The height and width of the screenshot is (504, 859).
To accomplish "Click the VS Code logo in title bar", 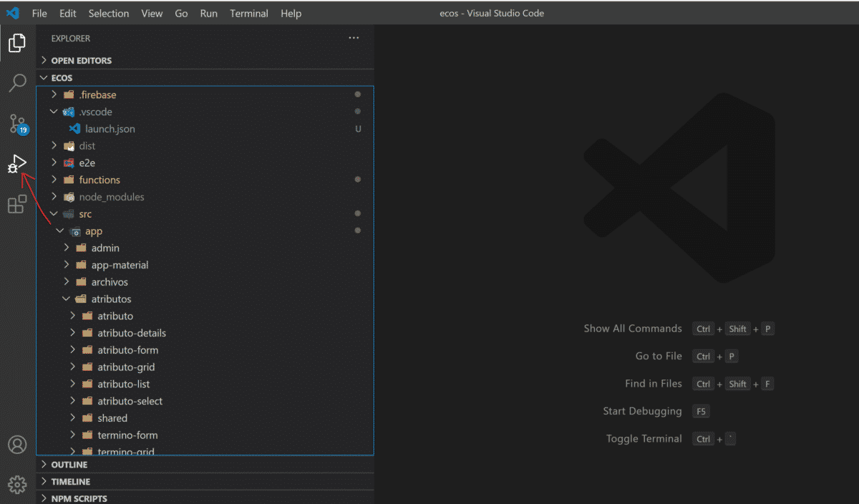I will pyautogui.click(x=13, y=13).
